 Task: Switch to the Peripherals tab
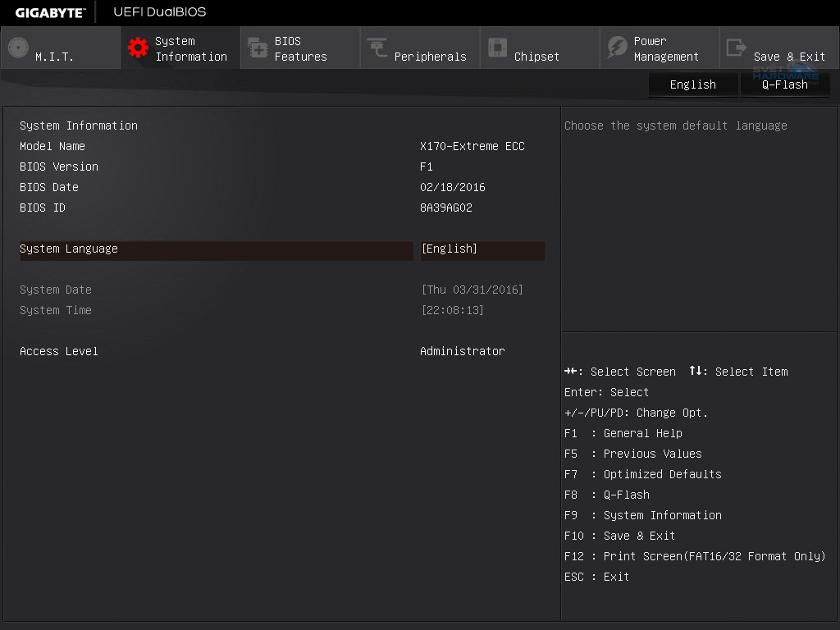430,57
